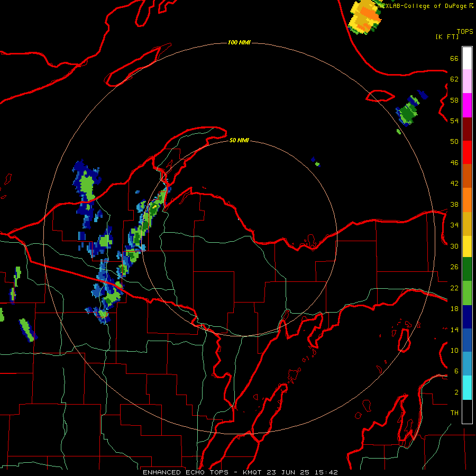
Task: Select the 58 legend scale label
Action: [x=454, y=100]
